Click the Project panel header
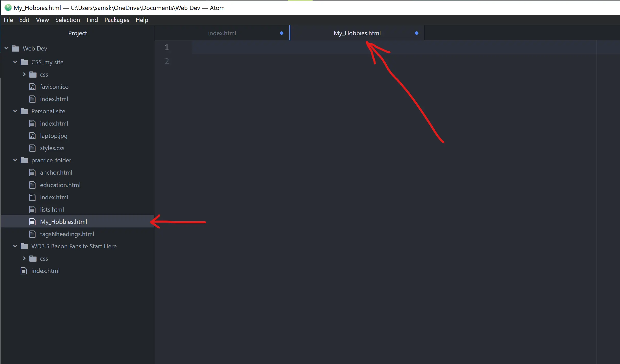 click(x=78, y=33)
